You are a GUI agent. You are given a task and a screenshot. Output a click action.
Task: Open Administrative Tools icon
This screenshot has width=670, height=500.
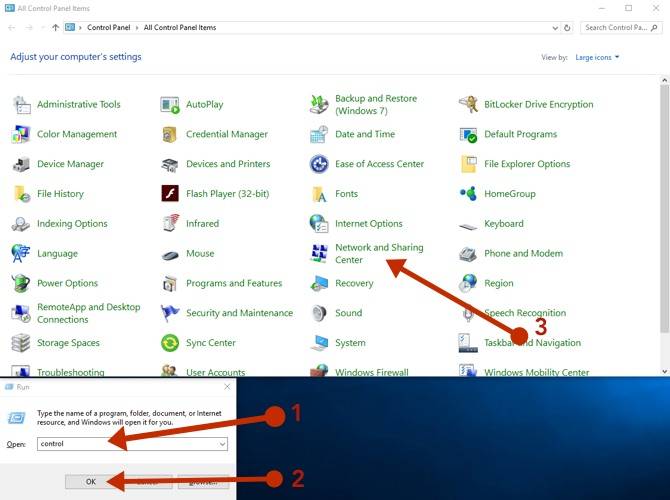[21, 105]
